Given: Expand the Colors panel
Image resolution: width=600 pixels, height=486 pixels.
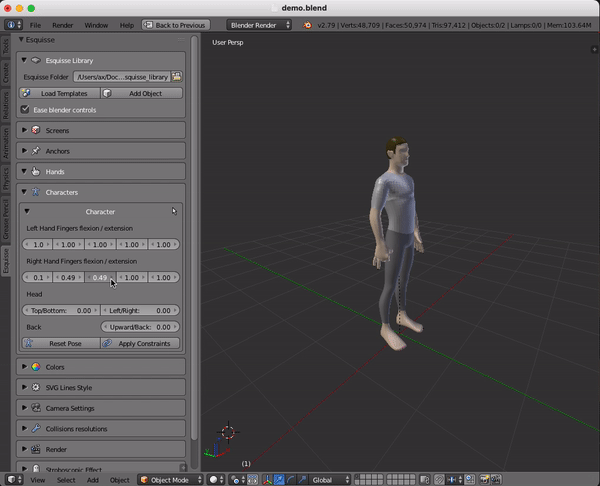Looking at the screenshot, I should [x=24, y=367].
